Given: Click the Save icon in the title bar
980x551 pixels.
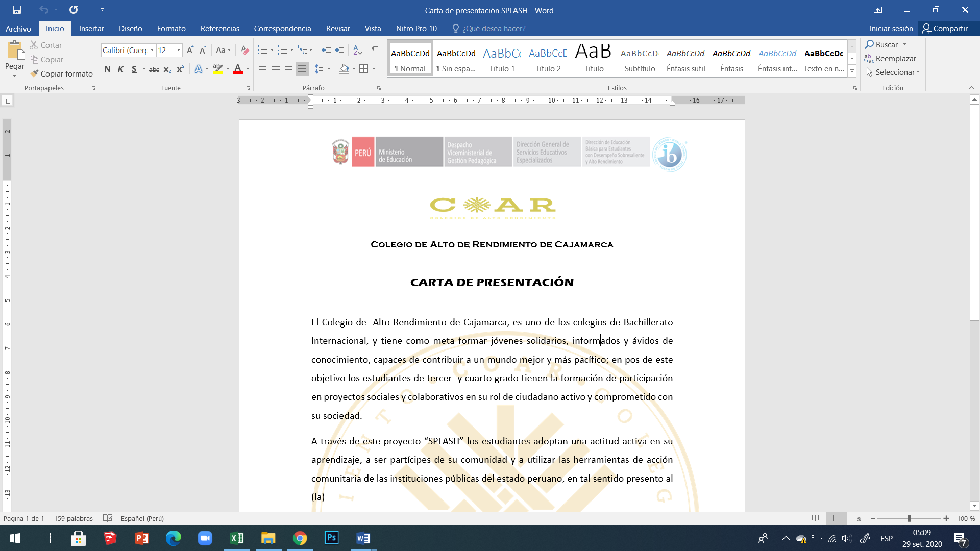Looking at the screenshot, I should [x=17, y=10].
